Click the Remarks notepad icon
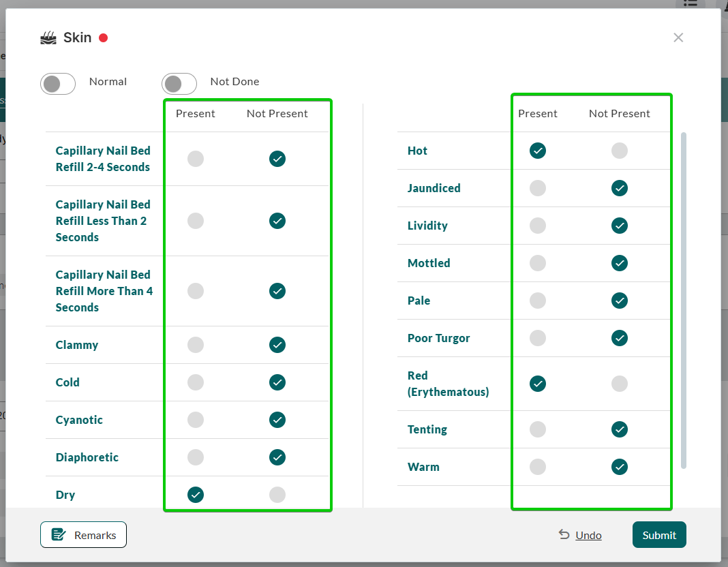 point(59,535)
